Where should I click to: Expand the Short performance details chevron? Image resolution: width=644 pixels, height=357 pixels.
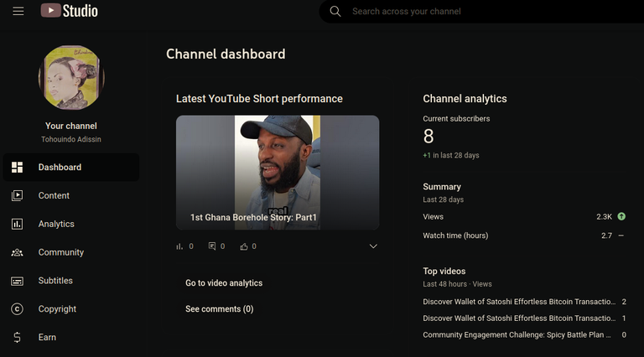click(x=373, y=246)
